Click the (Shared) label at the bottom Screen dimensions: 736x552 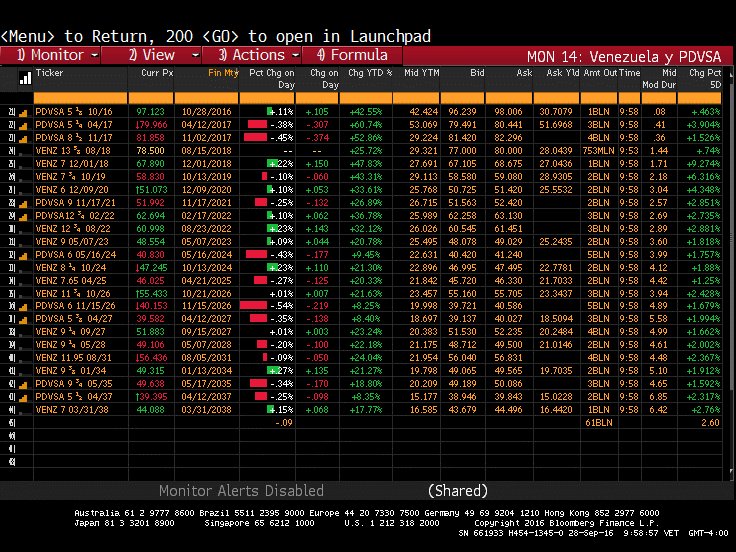pyautogui.click(x=457, y=491)
